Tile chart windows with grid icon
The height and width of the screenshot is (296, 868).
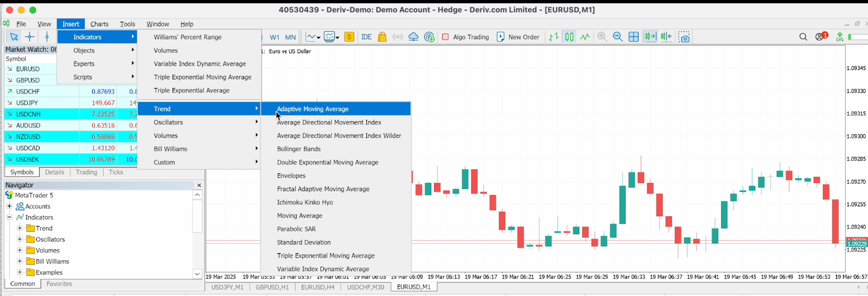click(633, 37)
